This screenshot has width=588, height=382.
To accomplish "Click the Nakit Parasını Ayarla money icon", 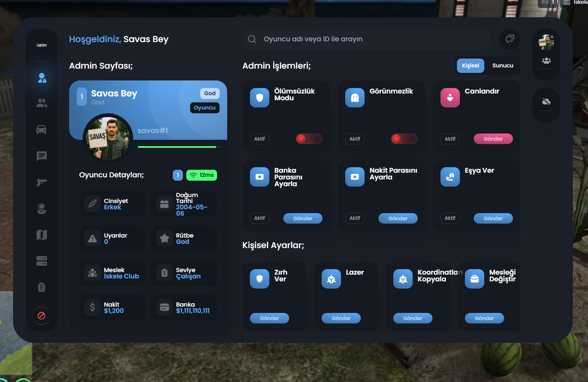I will pyautogui.click(x=355, y=177).
